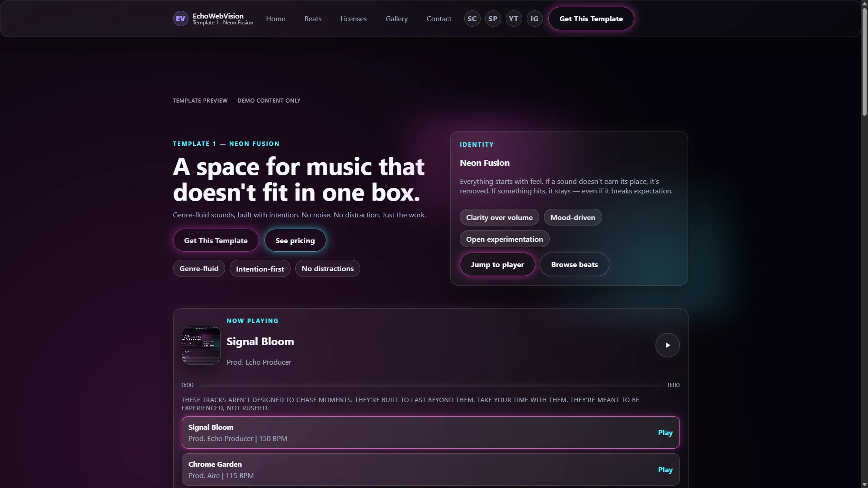Click the Mood-driven tag
The width and height of the screenshot is (868, 488).
pos(573,217)
